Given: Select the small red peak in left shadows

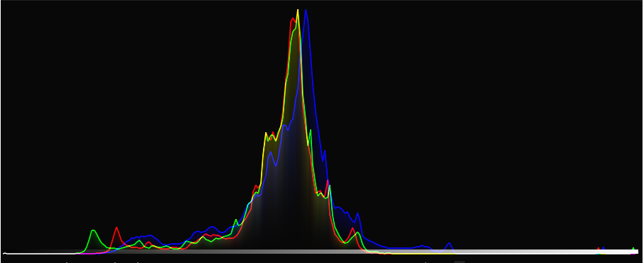Looking at the screenshot, I should pos(117,229).
